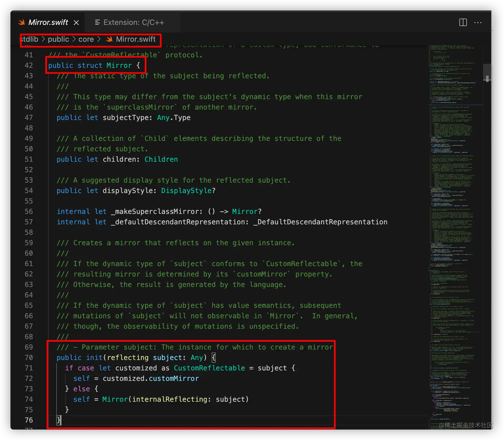504x440 pixels.
Task: Click the '_defaultDescendantRepresentation' property name on line 57
Action: pyautogui.click(x=178, y=222)
